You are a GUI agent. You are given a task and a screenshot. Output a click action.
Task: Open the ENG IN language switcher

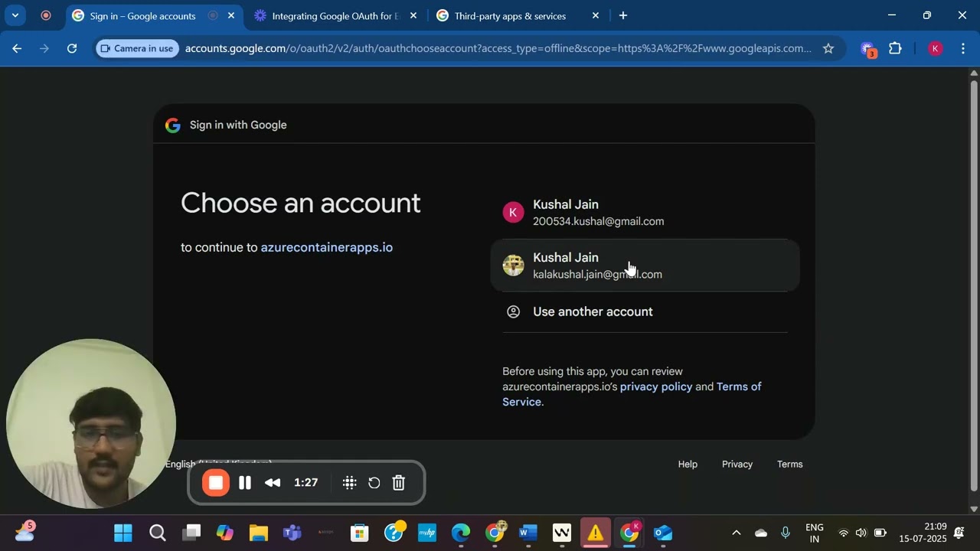coord(815,533)
